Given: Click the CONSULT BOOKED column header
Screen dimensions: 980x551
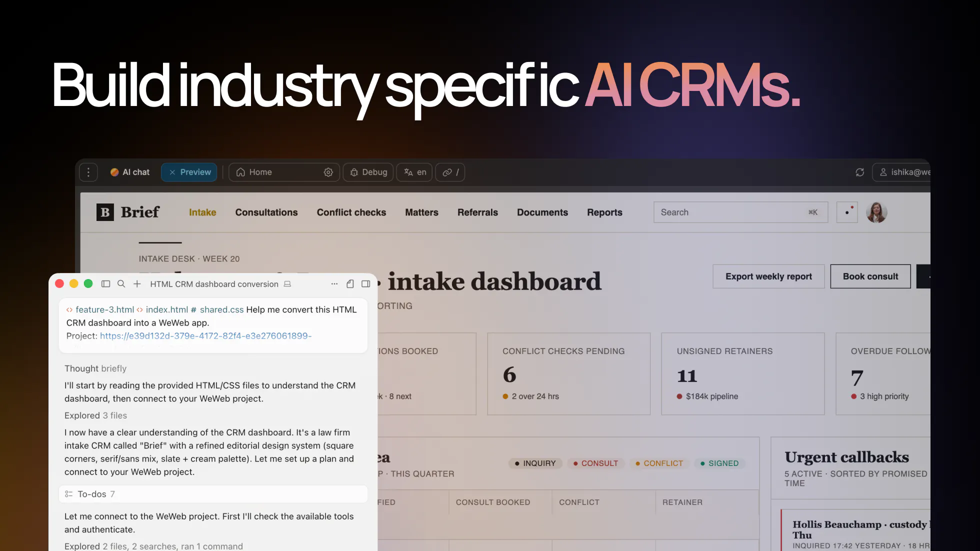Looking at the screenshot, I should [x=493, y=502].
